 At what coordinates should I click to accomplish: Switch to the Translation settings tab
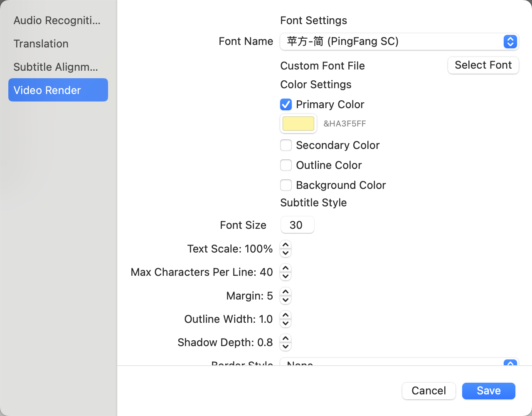tap(41, 44)
